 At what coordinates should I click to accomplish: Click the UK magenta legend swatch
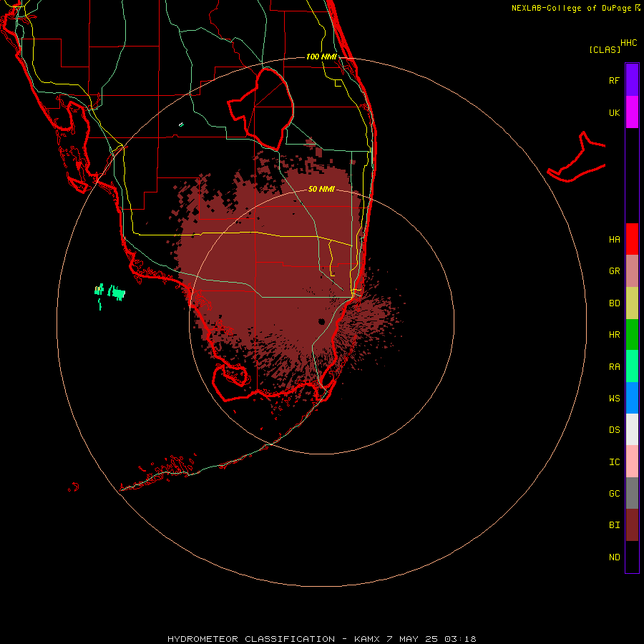(x=632, y=112)
